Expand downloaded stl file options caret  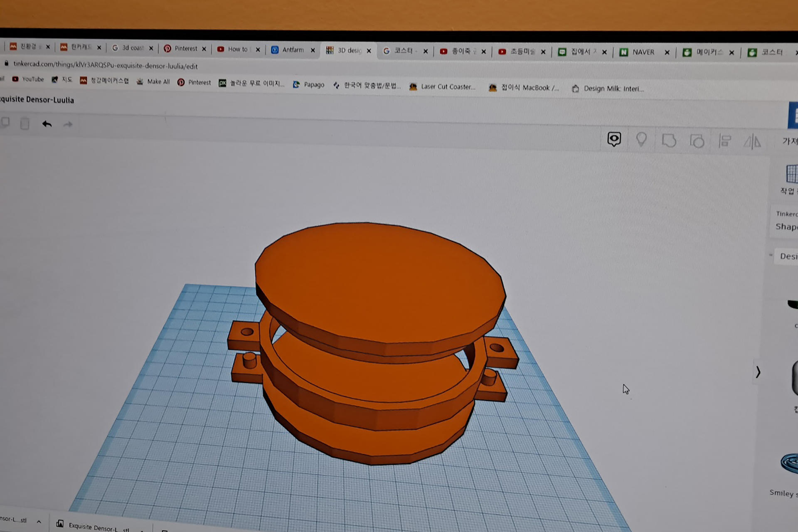[39, 521]
